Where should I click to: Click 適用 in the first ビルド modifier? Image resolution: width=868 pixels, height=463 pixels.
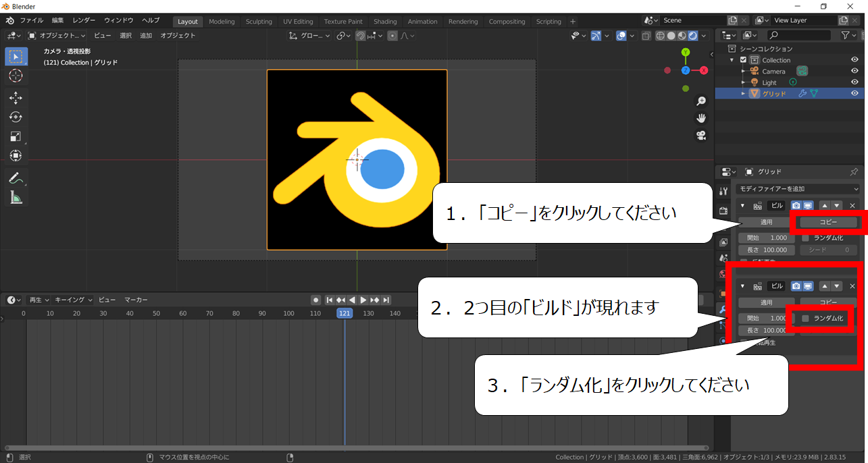766,222
